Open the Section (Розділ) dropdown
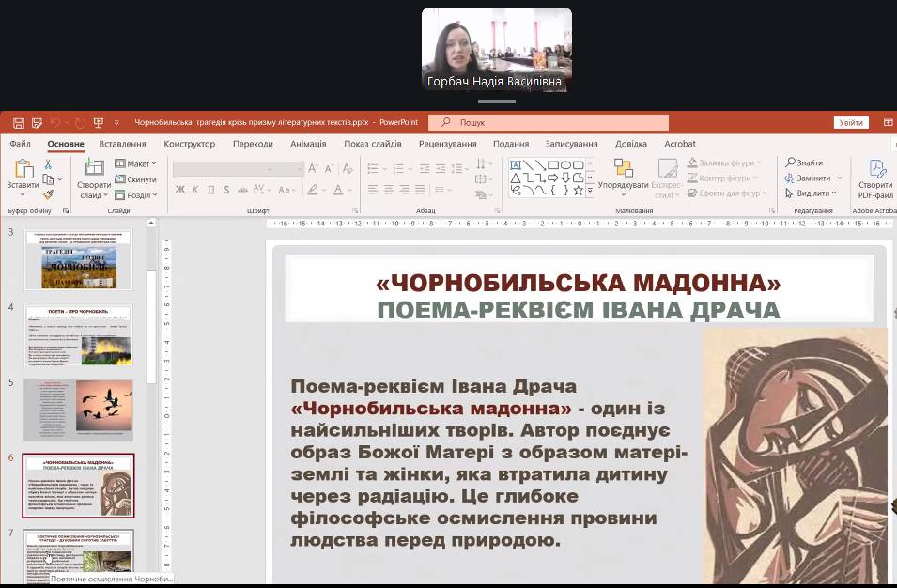This screenshot has width=897, height=588. 136,195
